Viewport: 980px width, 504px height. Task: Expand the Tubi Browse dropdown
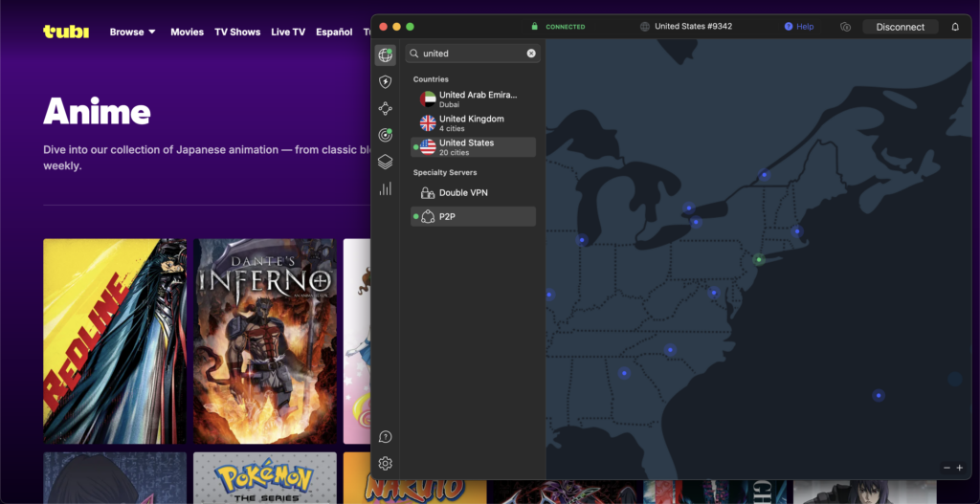(132, 32)
